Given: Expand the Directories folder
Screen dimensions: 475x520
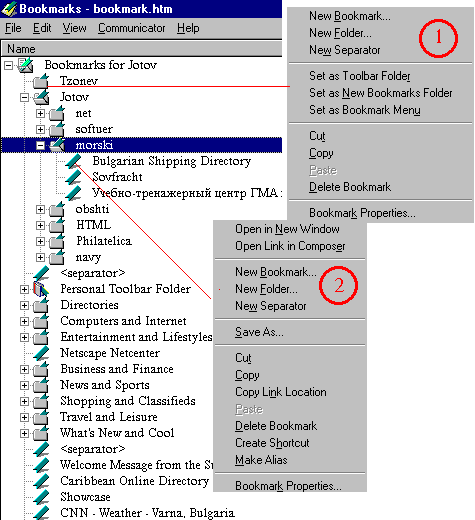Looking at the screenshot, I should pos(24,305).
